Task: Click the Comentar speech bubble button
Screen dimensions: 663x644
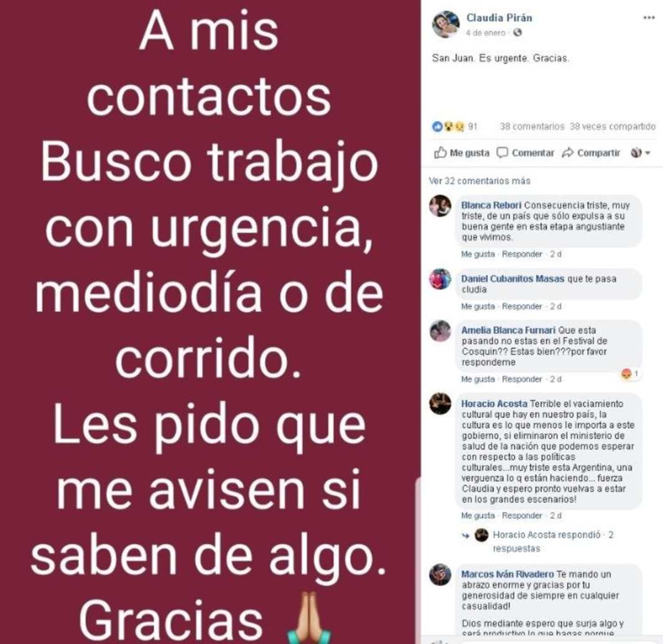Action: coord(525,152)
